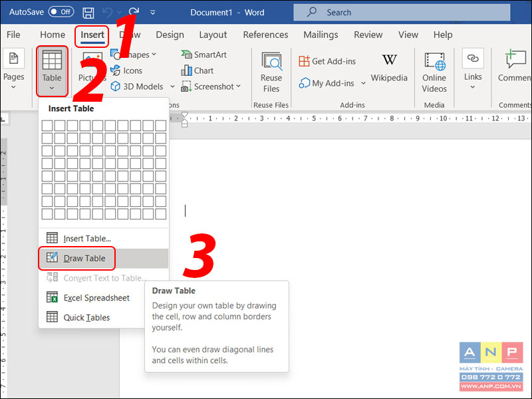532x399 pixels.
Task: Open the Links dropdown
Action: coord(473,70)
